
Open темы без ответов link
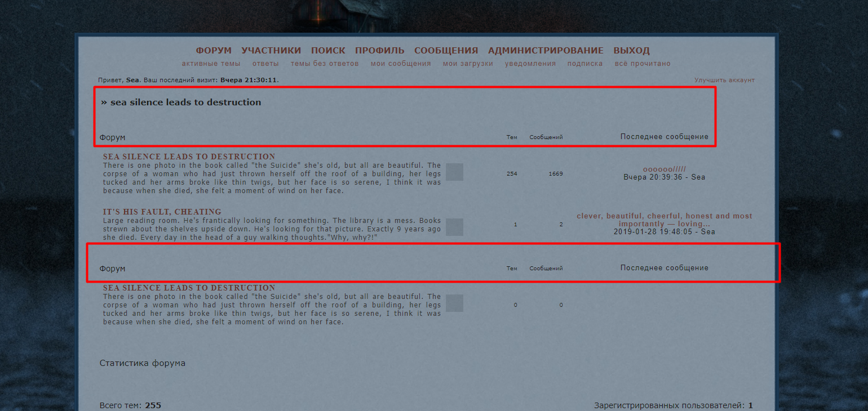325,64
